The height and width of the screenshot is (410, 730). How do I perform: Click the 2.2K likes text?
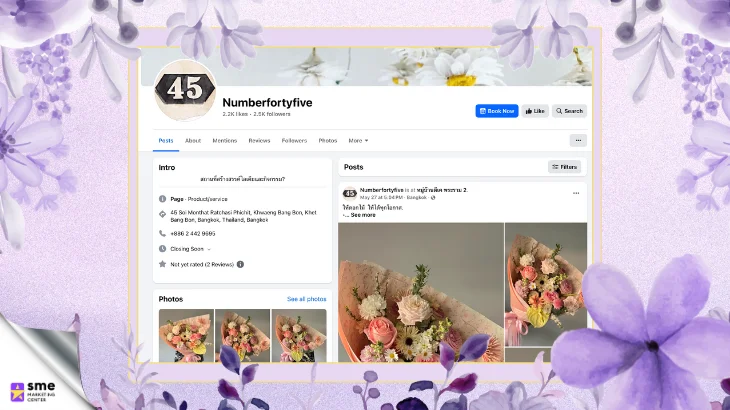[235, 114]
